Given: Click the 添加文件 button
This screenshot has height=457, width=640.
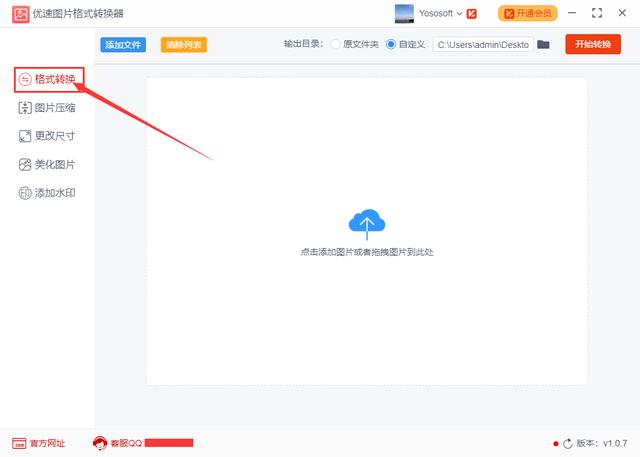Looking at the screenshot, I should pos(123,45).
